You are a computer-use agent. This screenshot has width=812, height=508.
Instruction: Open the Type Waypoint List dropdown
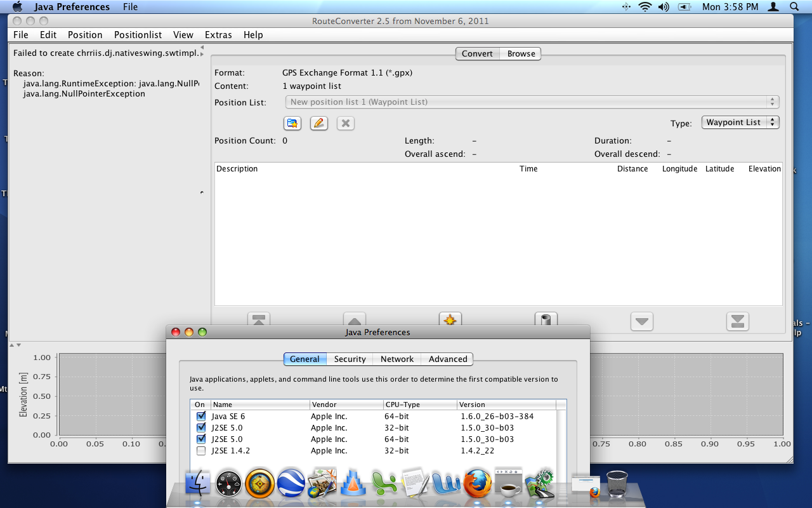coord(740,123)
